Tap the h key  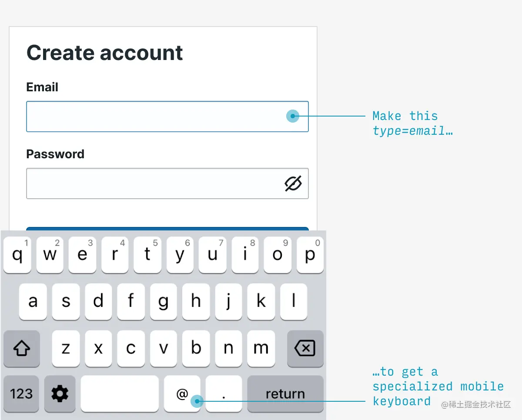coord(196,301)
